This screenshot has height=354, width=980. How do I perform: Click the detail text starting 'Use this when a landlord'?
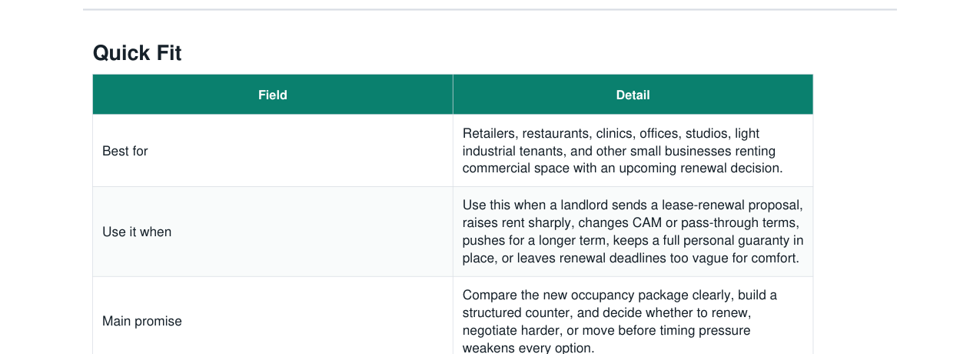tap(633, 232)
